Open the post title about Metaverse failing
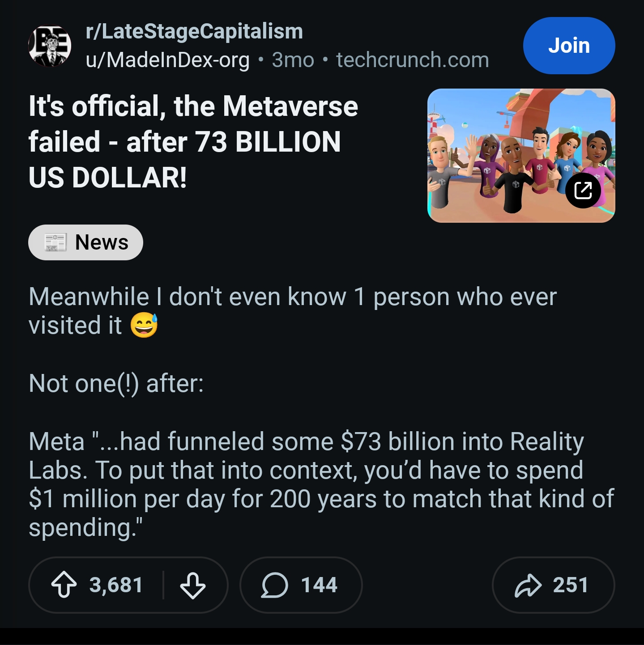 point(193,141)
